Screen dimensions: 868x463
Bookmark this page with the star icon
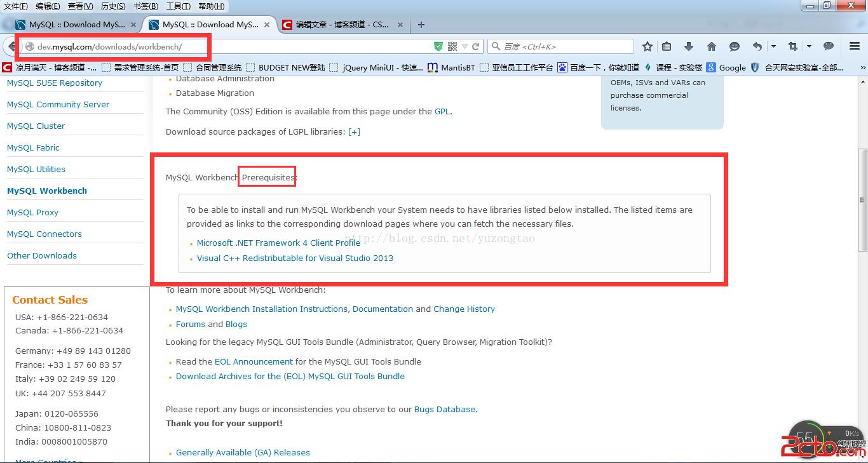[647, 46]
